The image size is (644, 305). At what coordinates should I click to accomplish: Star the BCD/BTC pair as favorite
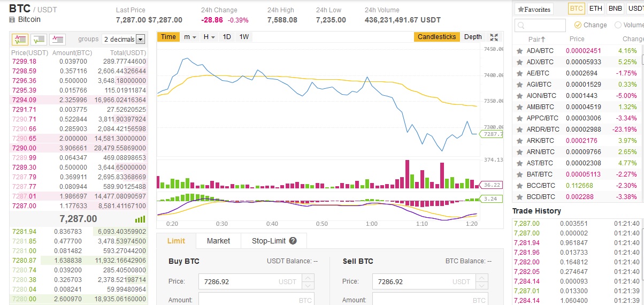519,197
